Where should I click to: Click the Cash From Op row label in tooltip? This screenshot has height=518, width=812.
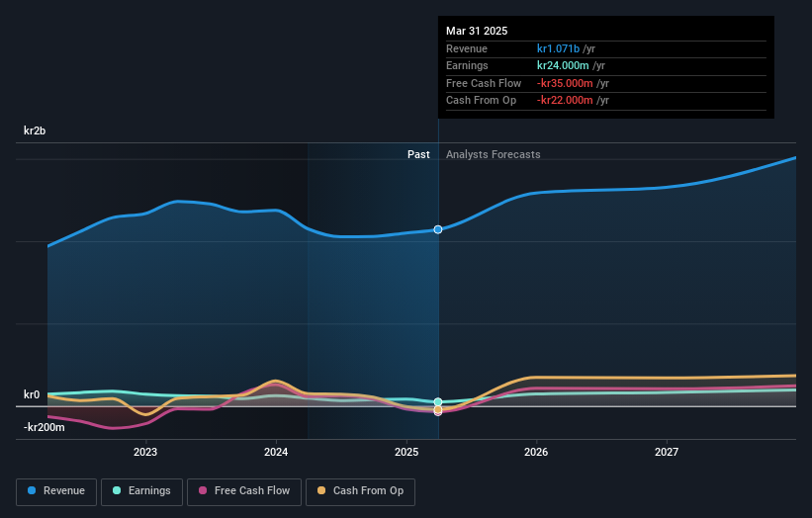[481, 101]
